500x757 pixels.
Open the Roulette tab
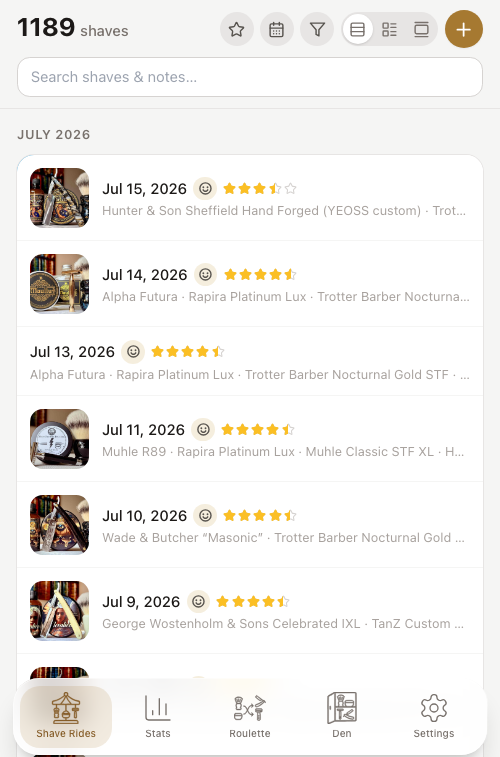coord(250,716)
